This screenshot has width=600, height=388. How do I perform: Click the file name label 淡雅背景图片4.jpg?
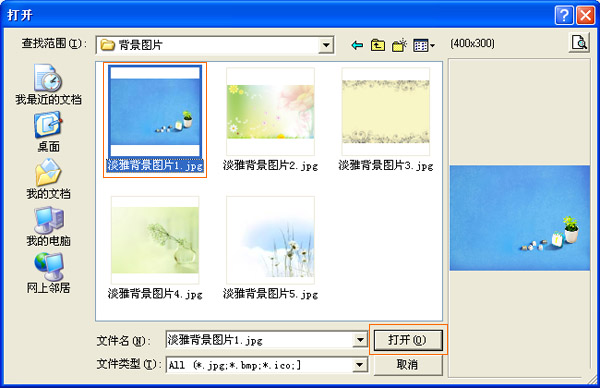click(155, 294)
